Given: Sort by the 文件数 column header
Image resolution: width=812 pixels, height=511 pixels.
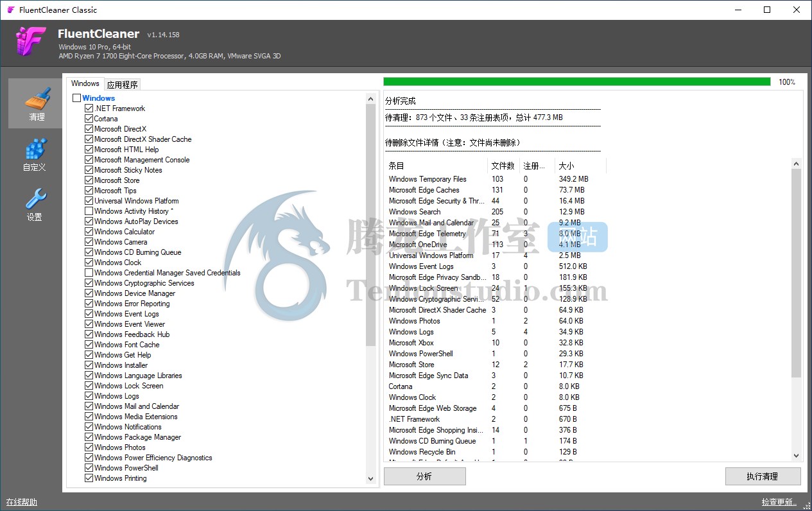Looking at the screenshot, I should pyautogui.click(x=504, y=166).
